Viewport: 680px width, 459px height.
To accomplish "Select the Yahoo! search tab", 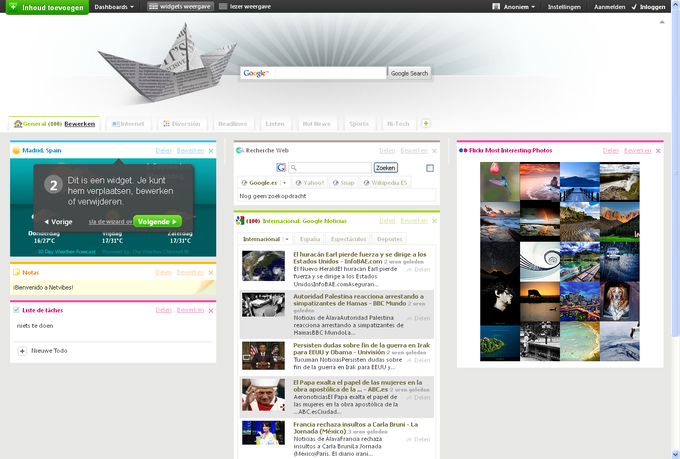I will [x=310, y=183].
